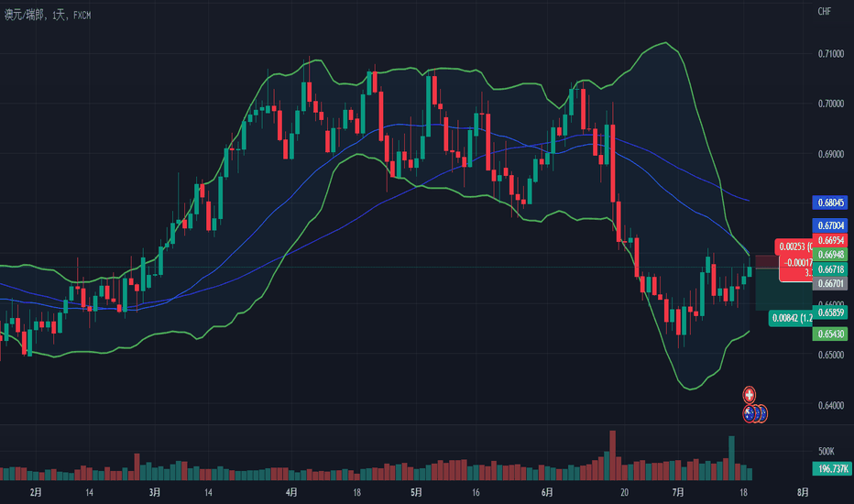The image size is (854, 504).
Task: Select the CHF currency label on price axis
Action: tap(824, 11)
